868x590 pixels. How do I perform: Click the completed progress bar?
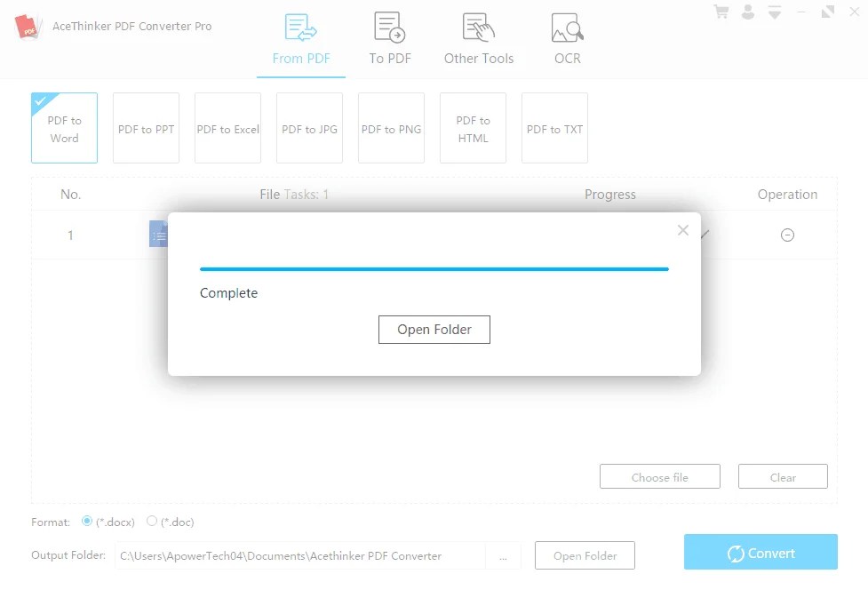434,269
